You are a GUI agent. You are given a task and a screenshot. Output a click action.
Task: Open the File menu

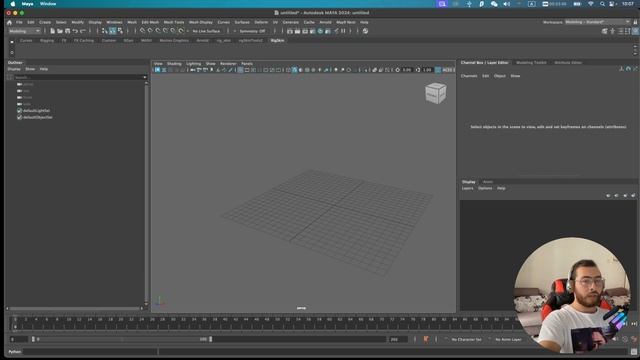19,22
